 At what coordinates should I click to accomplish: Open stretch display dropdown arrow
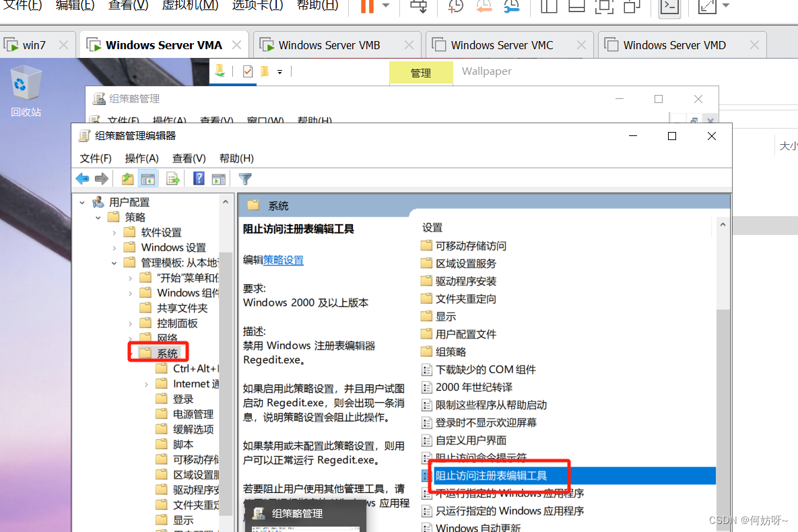pyautogui.click(x=726, y=5)
